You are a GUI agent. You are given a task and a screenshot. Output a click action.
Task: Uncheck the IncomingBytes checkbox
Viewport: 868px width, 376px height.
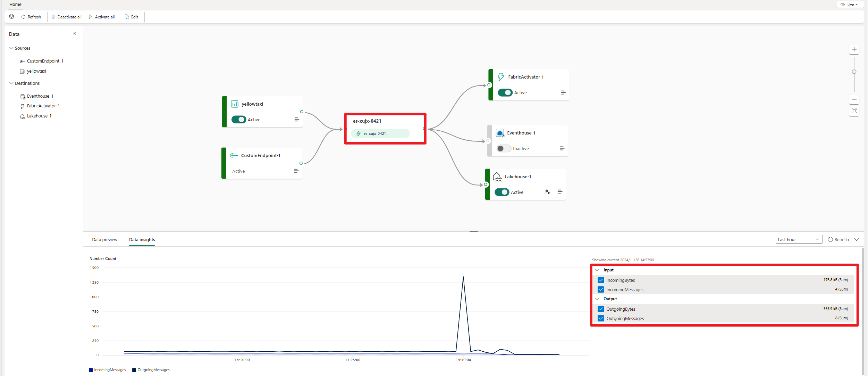click(x=601, y=280)
